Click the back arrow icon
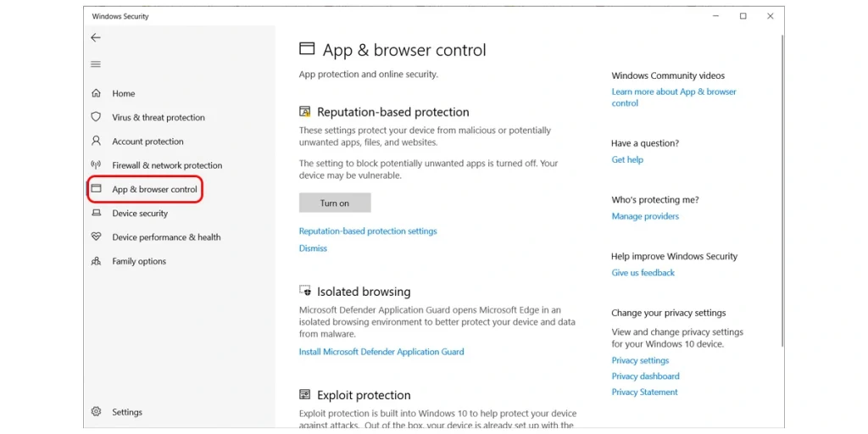868x434 pixels. pyautogui.click(x=96, y=37)
